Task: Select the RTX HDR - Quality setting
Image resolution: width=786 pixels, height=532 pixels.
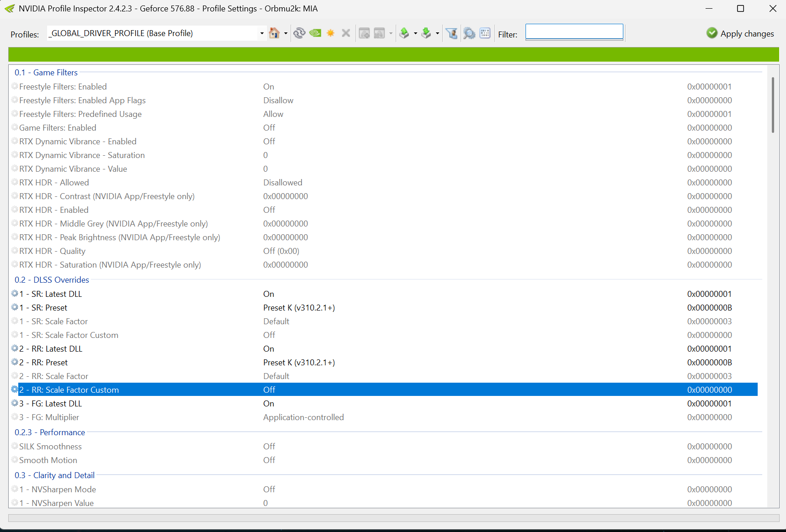Action: [384, 251]
